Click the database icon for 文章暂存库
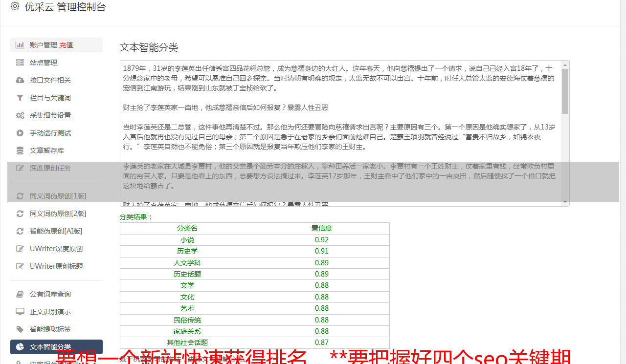Viewport: 626px width, 364px height. [x=20, y=150]
